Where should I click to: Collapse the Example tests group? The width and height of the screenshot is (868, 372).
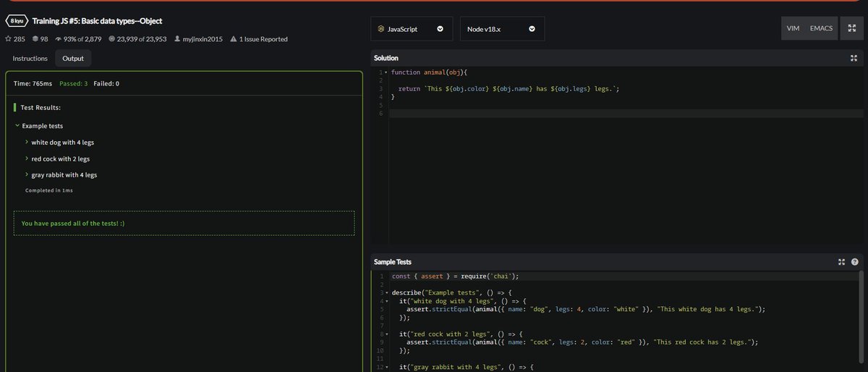point(17,126)
